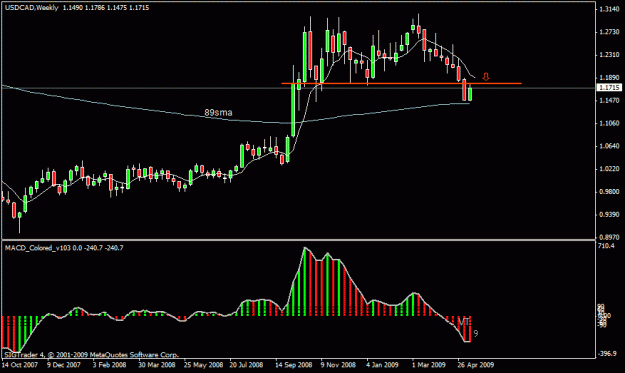Click the 1.1060 price scale value
This screenshot has width=625, height=373.
point(609,123)
